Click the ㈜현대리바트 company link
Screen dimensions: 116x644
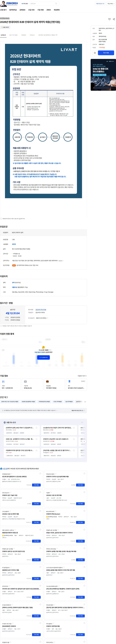[5, 18]
